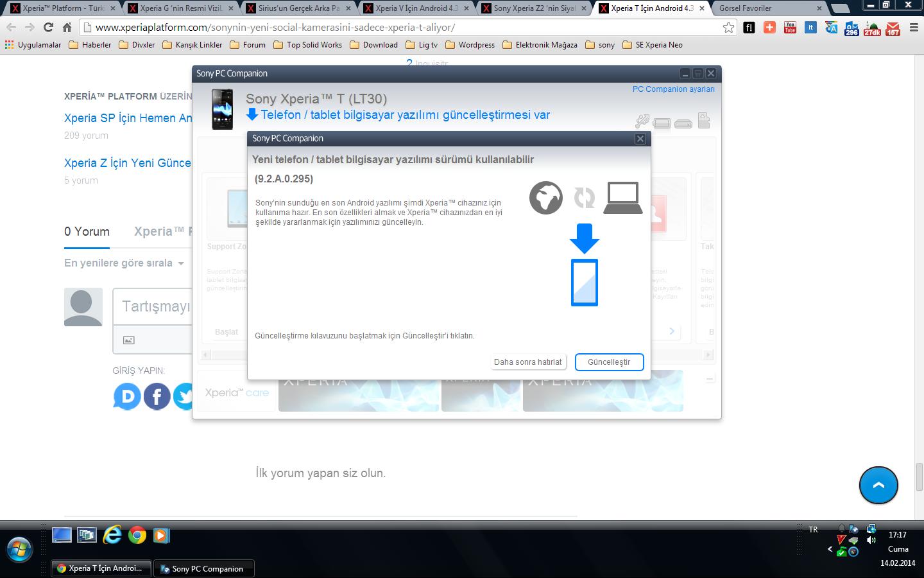This screenshot has height=578, width=924.
Task: Open Haberler bookmark folder
Action: point(90,45)
